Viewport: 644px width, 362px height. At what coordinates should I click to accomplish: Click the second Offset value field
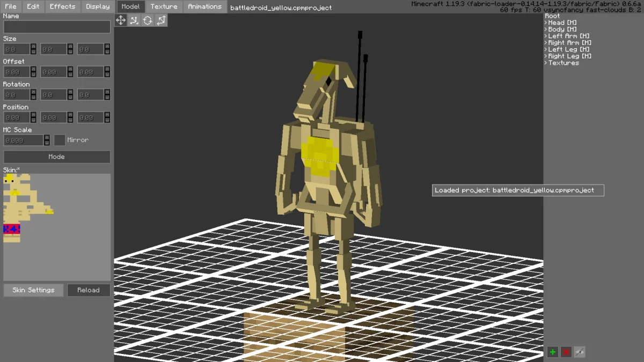tap(54, 72)
